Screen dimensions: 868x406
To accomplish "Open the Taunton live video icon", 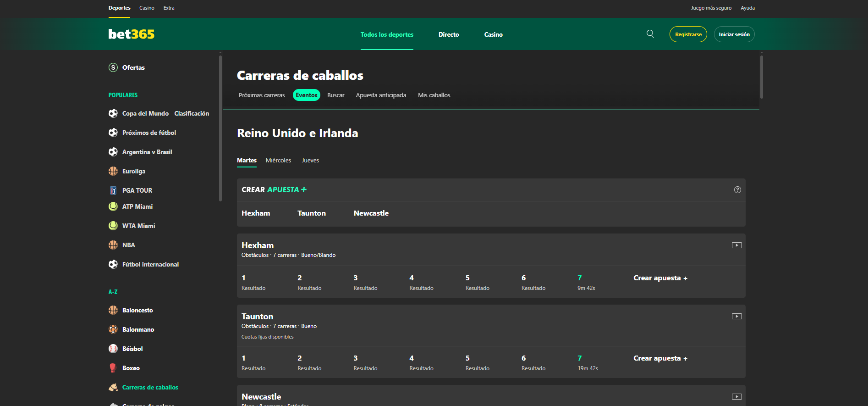I will (737, 317).
